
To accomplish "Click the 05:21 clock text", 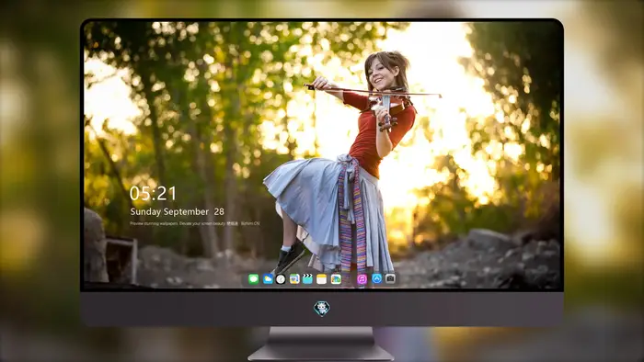I will pyautogui.click(x=153, y=194).
